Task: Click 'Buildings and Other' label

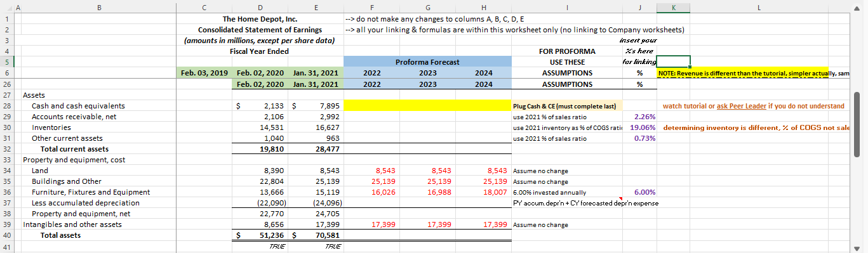Action: tap(66, 181)
